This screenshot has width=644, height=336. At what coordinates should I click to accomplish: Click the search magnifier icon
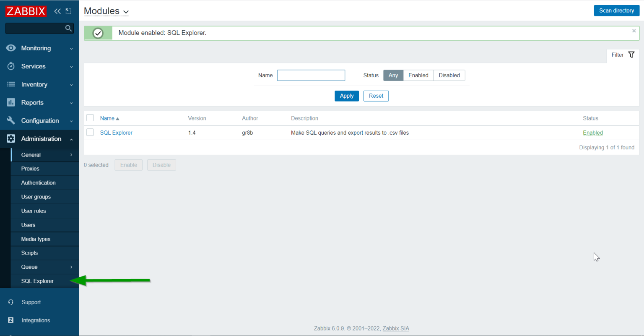[68, 28]
